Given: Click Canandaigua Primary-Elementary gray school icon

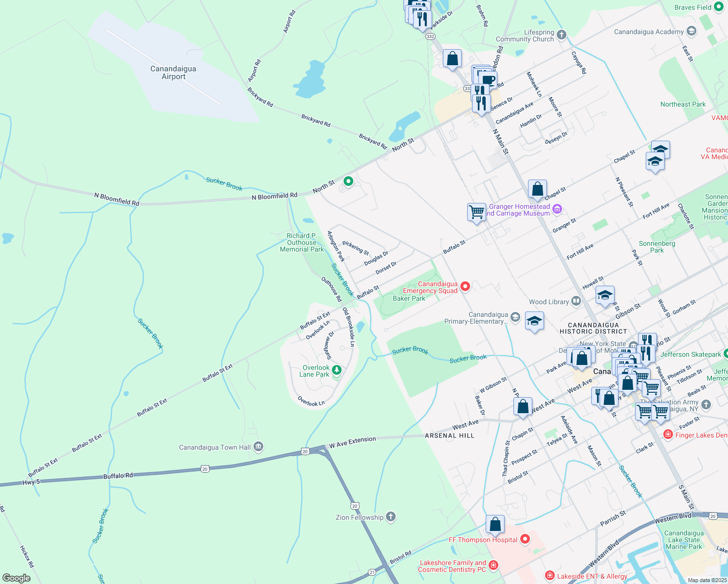Looking at the screenshot, I should click(516, 318).
